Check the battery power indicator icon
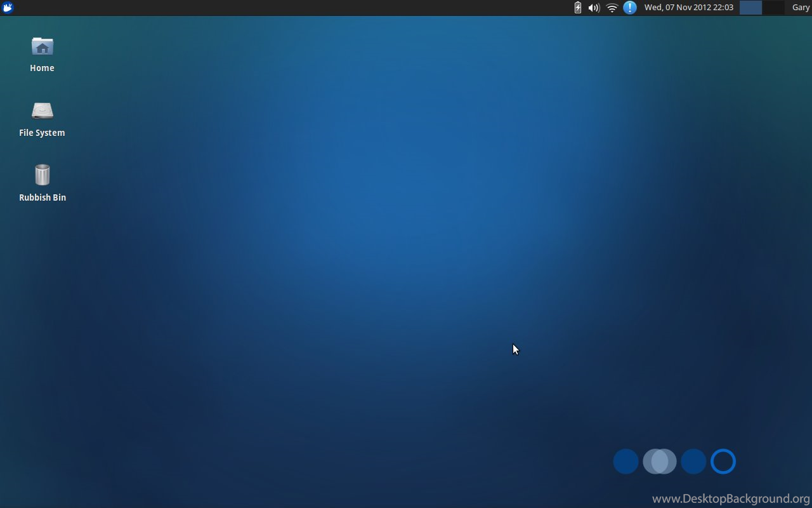This screenshot has width=812, height=508. click(577, 8)
